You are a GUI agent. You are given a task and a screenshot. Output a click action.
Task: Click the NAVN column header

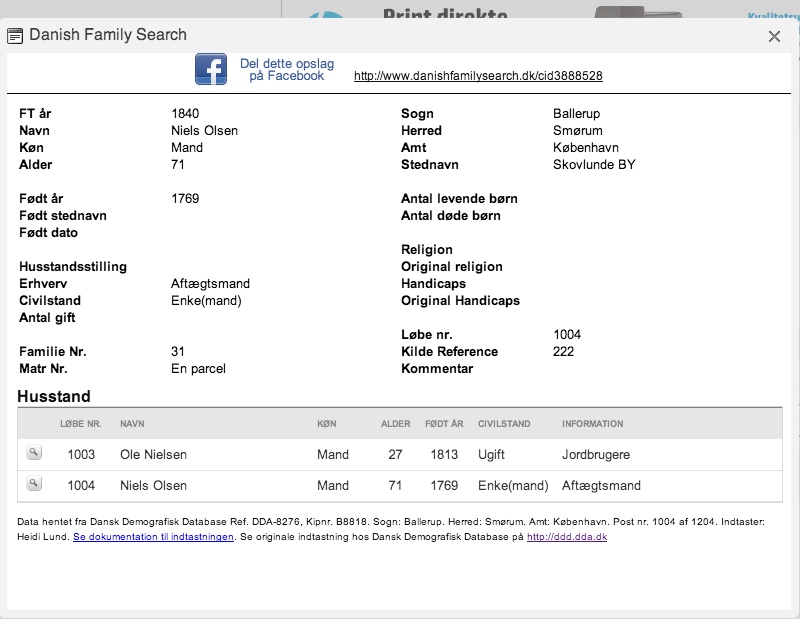point(132,424)
